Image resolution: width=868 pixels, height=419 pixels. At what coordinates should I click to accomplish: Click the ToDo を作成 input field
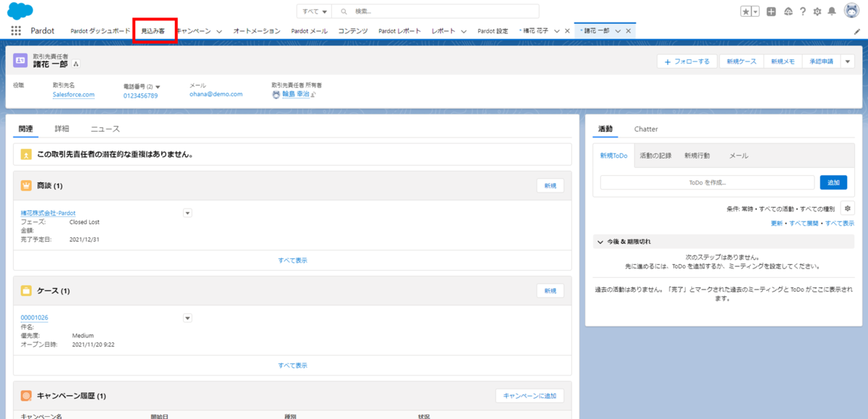(707, 182)
